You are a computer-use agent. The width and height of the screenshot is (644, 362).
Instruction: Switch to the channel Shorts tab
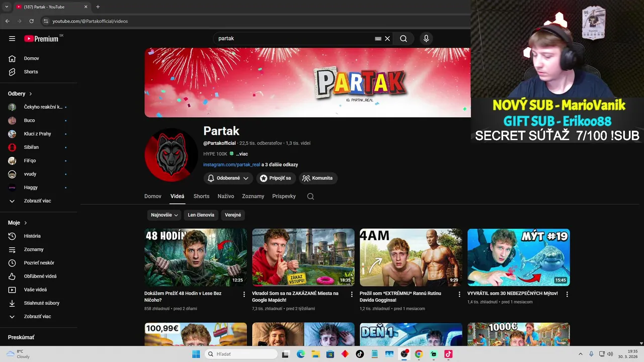coord(201,197)
